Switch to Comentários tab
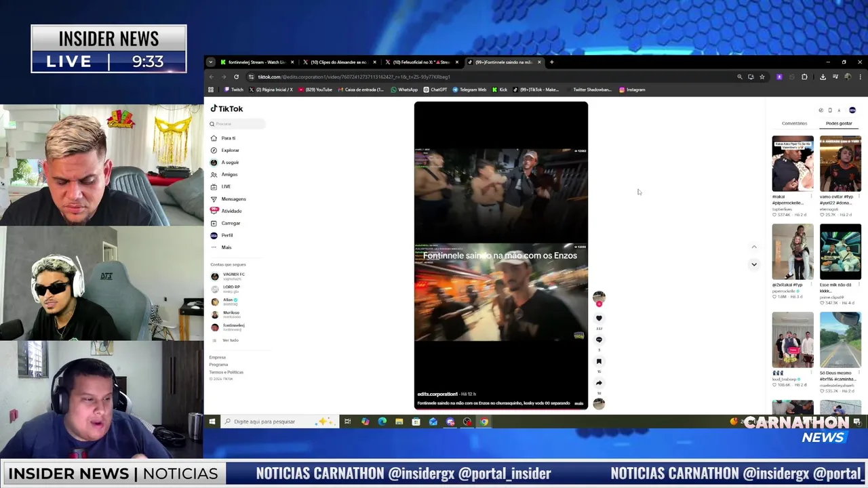 tap(794, 123)
